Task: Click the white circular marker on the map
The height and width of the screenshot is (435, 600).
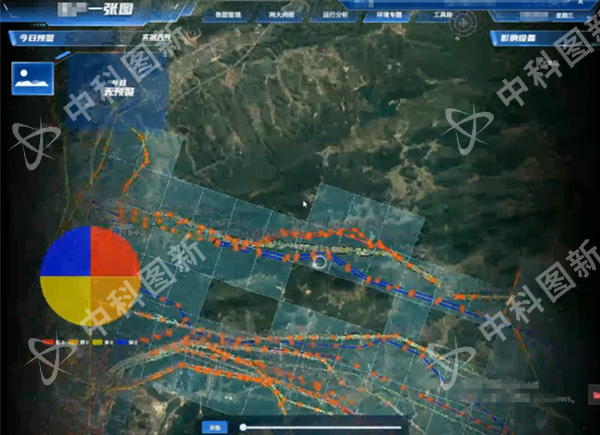Action: point(319,262)
